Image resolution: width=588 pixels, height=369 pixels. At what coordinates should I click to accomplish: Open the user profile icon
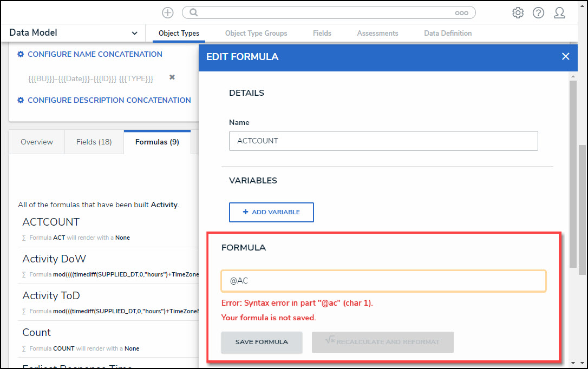560,12
